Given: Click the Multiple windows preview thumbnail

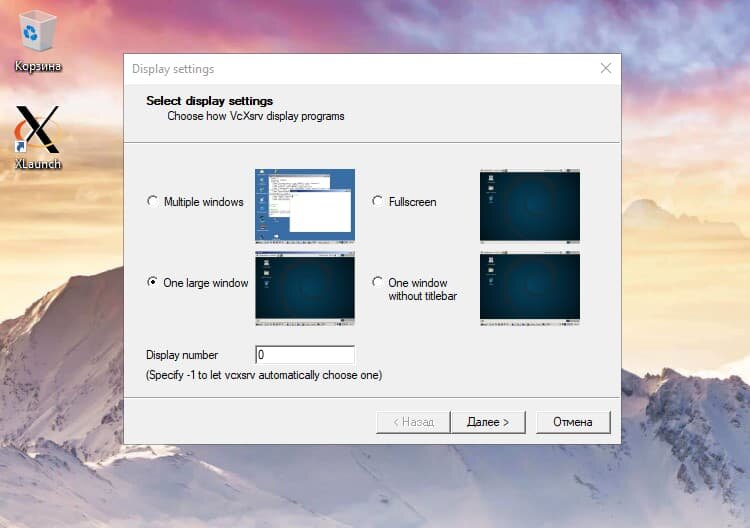Looking at the screenshot, I should (305, 205).
